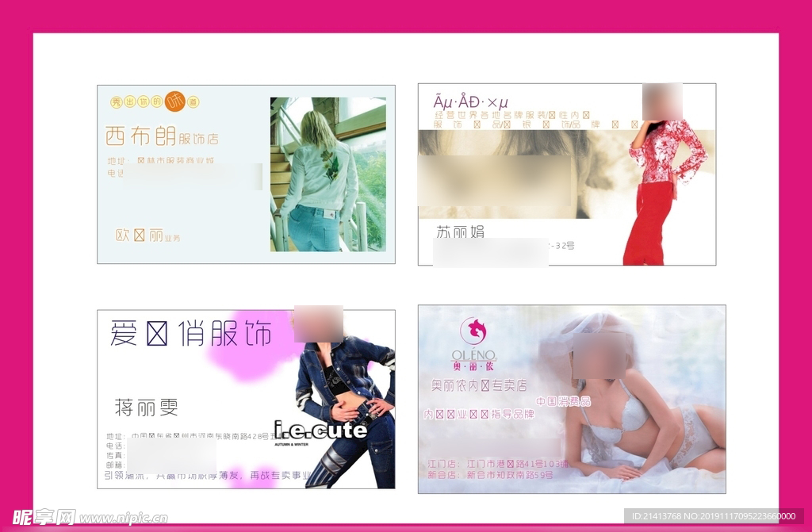Select the 西布朗服饰店 shop title
The height and width of the screenshot is (532, 812).
point(162,136)
